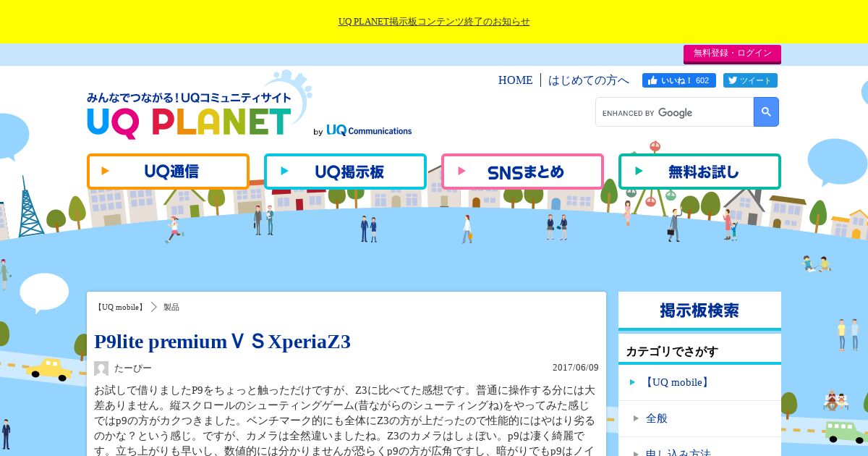Open the UQ通信 menu
Image resolution: width=868 pixels, height=456 pixels.
(168, 172)
